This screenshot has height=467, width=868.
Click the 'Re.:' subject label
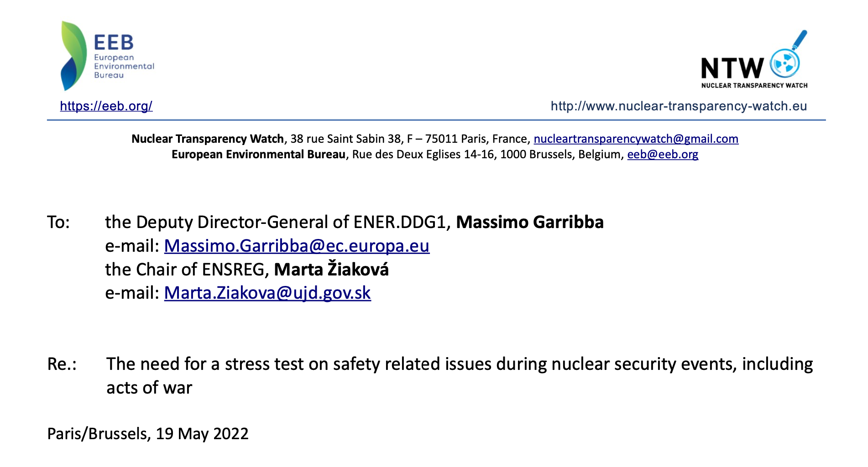coord(62,364)
